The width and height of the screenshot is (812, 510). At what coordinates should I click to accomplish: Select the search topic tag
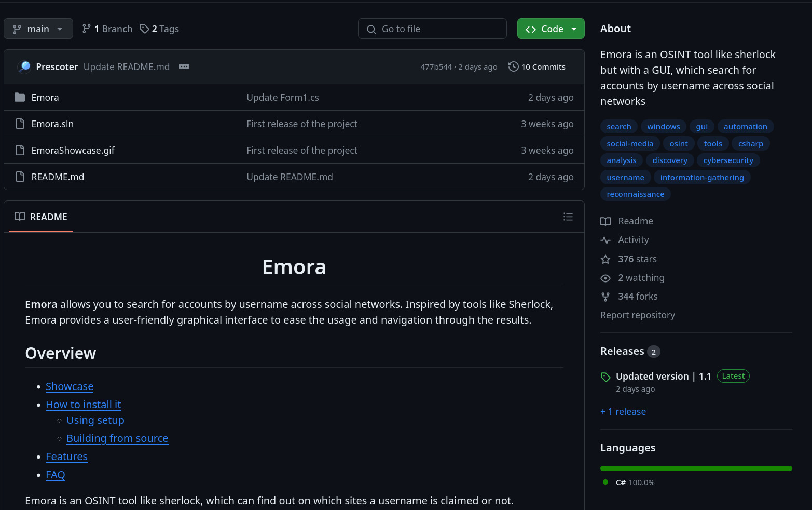pyautogui.click(x=619, y=127)
